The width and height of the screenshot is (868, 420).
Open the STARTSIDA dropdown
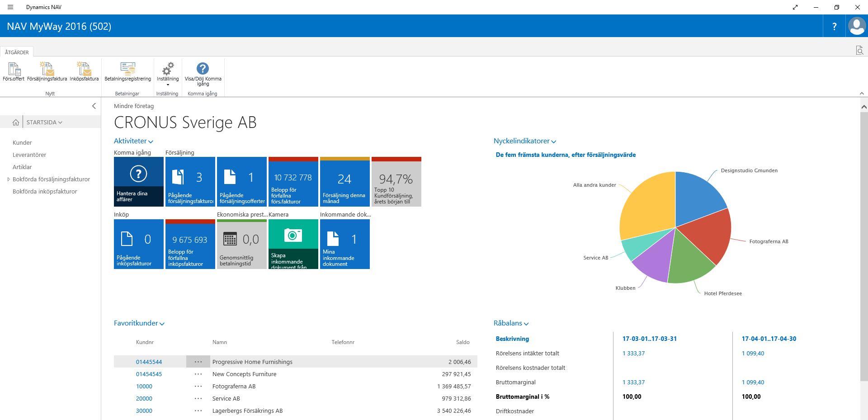(x=44, y=122)
